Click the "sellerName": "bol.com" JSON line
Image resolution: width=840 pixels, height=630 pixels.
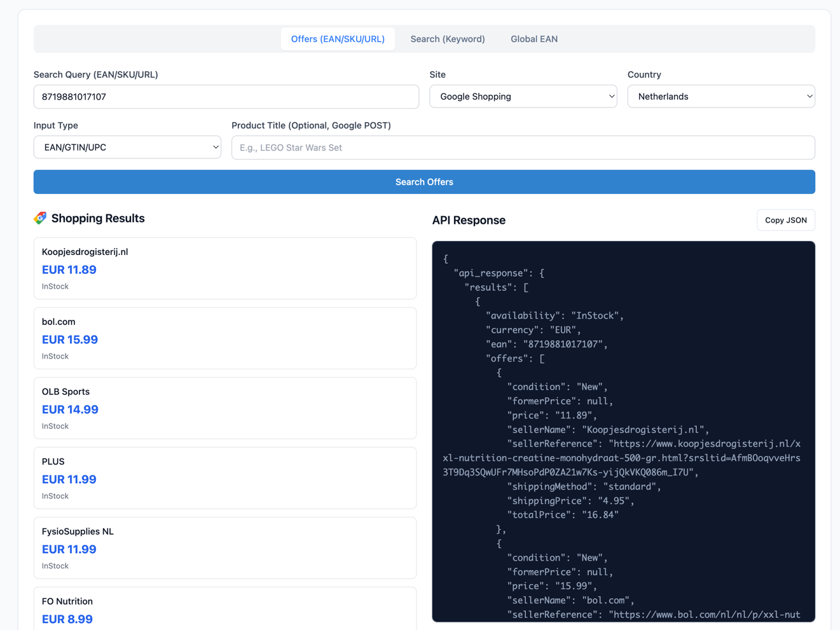(x=570, y=600)
